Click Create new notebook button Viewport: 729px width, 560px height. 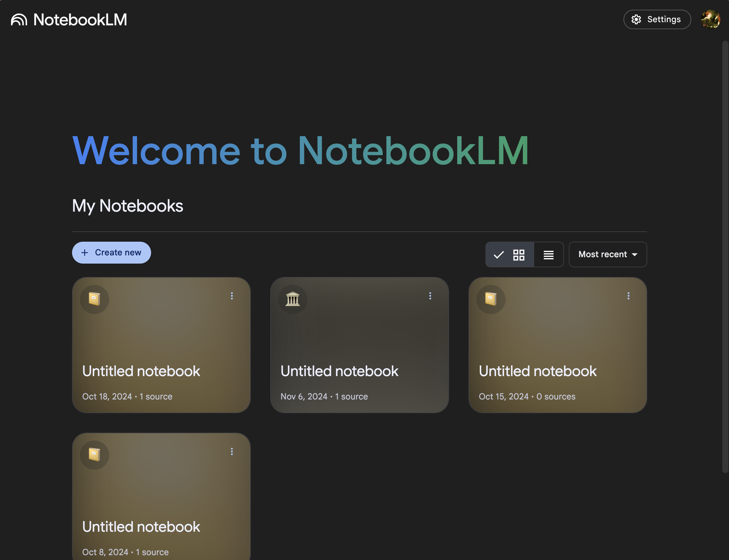[111, 253]
